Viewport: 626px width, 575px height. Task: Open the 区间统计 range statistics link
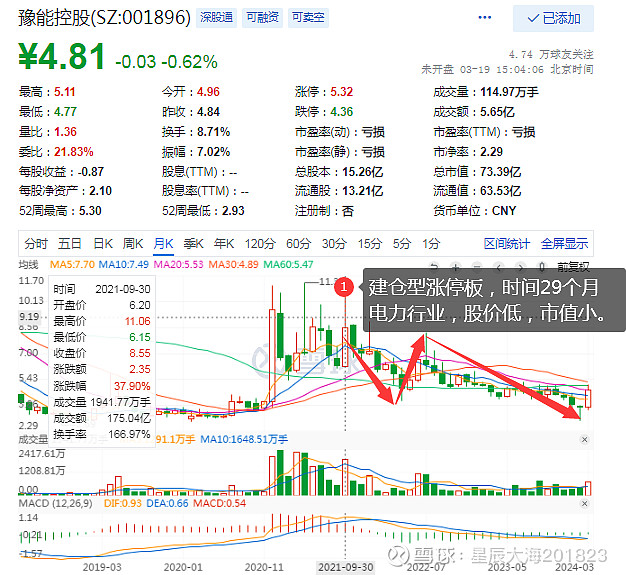pyautogui.click(x=507, y=243)
